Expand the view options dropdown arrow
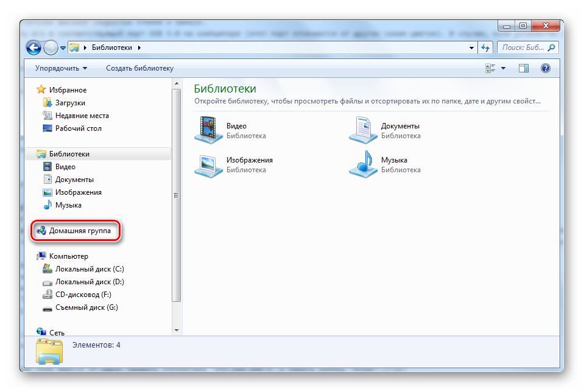Viewport: 584px width, 392px height. coord(504,68)
